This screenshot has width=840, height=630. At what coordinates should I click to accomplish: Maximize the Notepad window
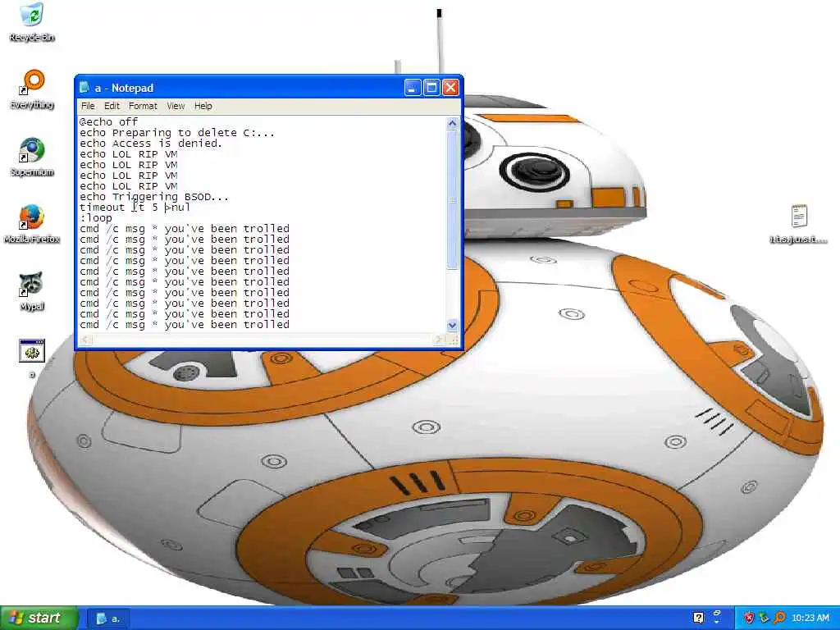click(431, 87)
